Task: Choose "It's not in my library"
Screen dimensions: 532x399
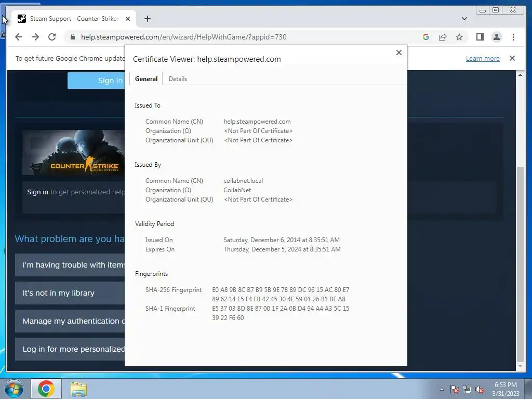Action: (x=70, y=293)
